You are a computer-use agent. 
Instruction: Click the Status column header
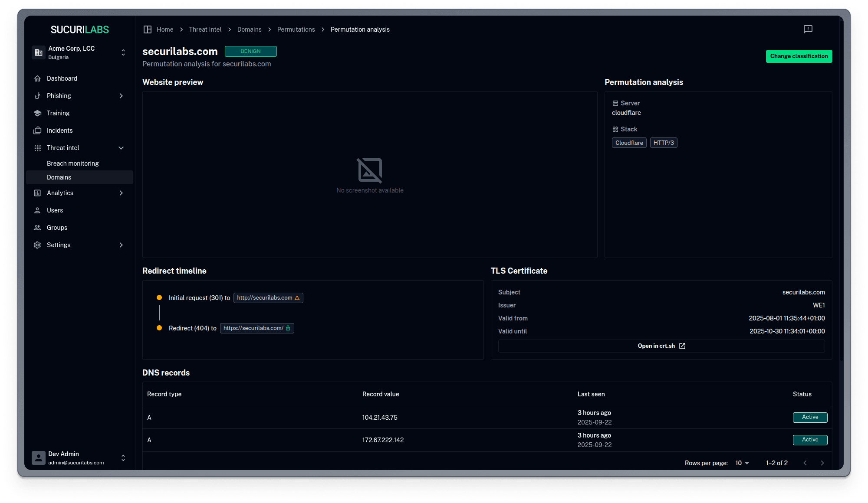tap(802, 394)
